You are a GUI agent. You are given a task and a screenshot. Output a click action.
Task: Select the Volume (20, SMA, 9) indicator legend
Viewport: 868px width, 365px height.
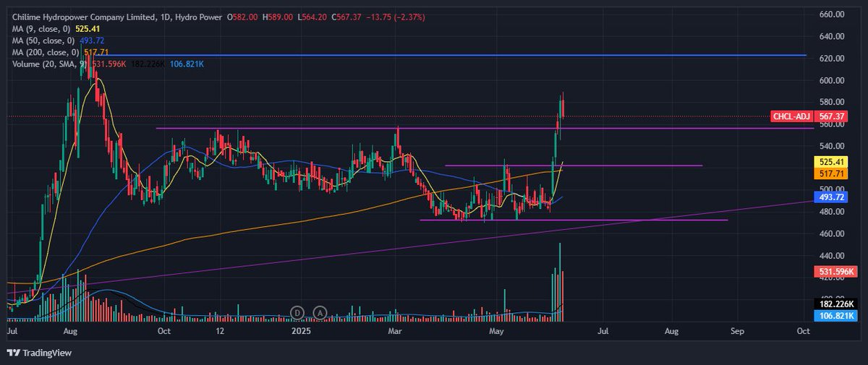50,64
